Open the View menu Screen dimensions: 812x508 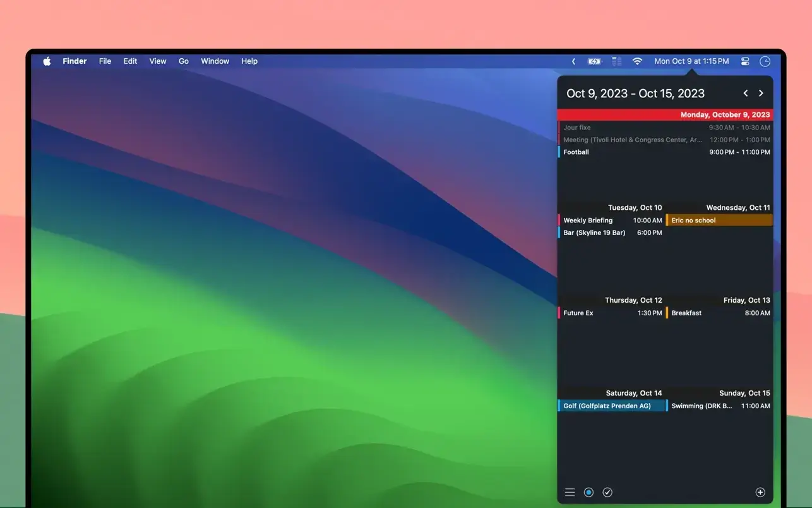(157, 61)
